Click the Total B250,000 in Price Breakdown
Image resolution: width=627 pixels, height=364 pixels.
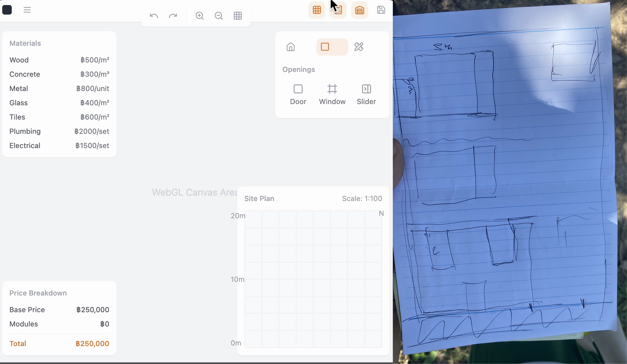[x=59, y=344]
